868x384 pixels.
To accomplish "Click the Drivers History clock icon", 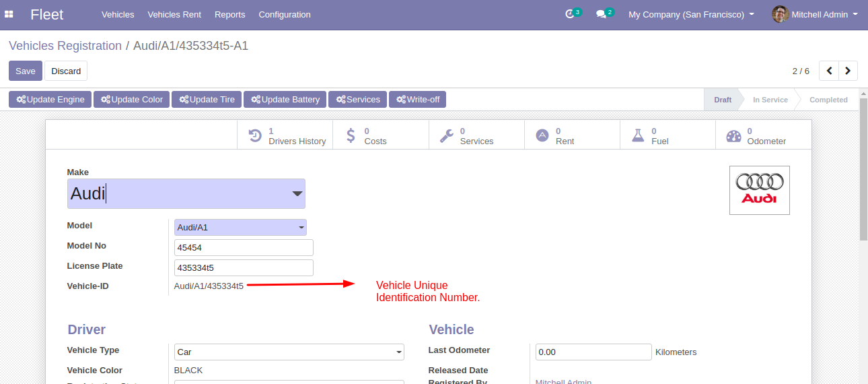I will click(255, 136).
